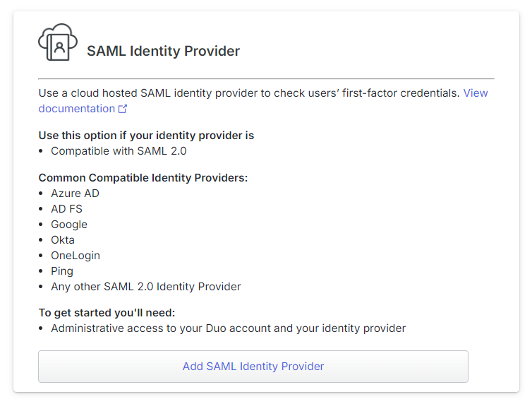Click Any other SAML 2.0 Identity Provider
The image size is (532, 404).
pos(146,287)
